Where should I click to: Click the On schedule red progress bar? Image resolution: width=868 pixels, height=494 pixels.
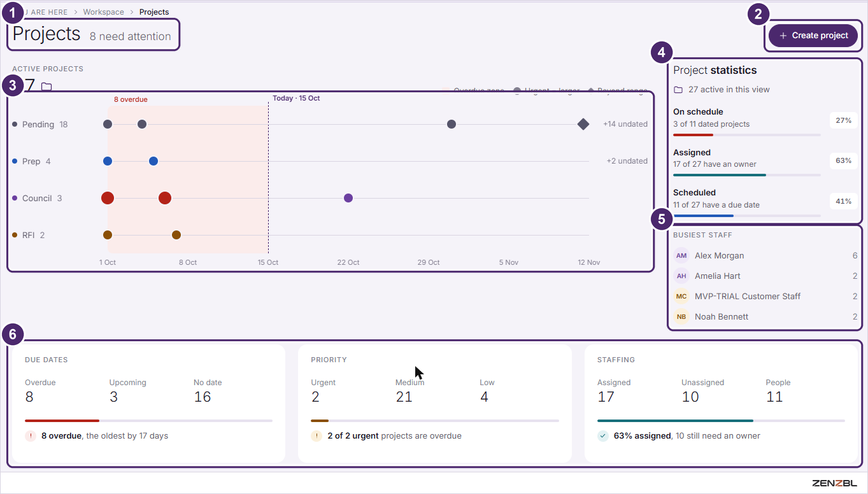[x=693, y=135]
